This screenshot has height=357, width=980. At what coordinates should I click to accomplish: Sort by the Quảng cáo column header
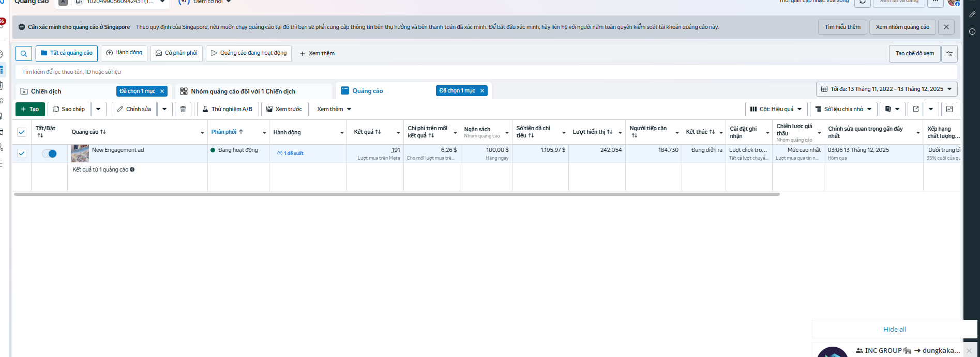pos(88,132)
